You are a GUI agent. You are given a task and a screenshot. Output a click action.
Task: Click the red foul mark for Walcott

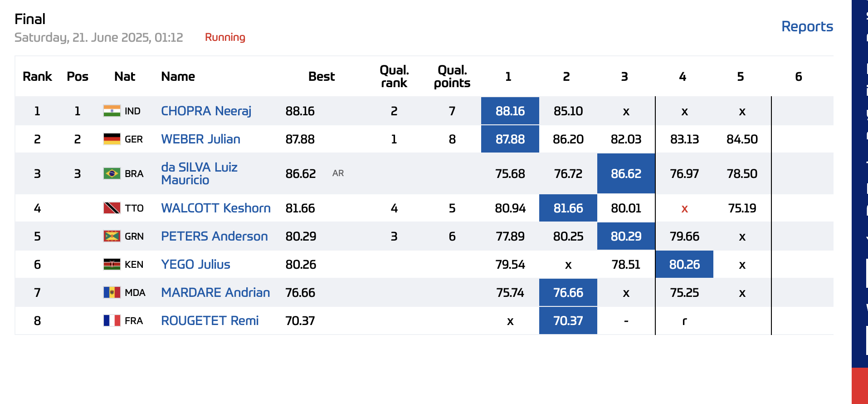[684, 208]
